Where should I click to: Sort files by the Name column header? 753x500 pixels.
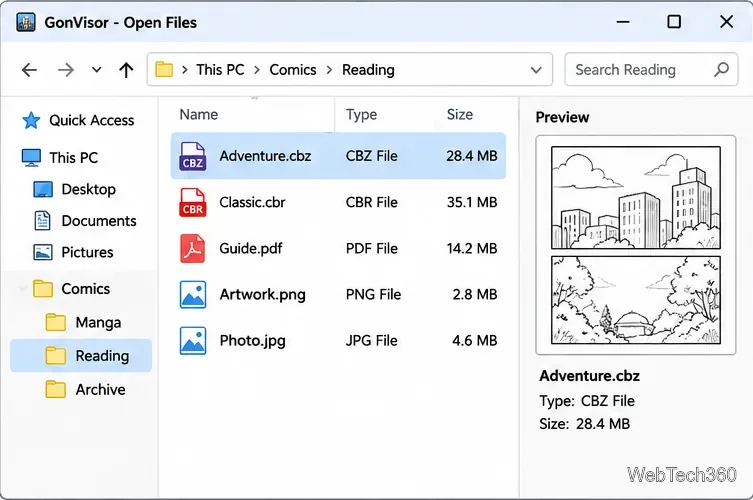[x=198, y=114]
